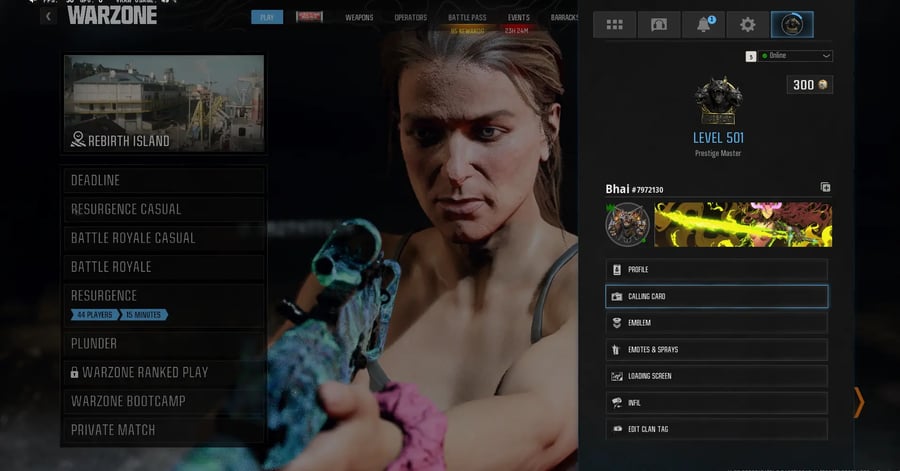
Task: Open the social/friends panel icon
Action: (x=658, y=25)
